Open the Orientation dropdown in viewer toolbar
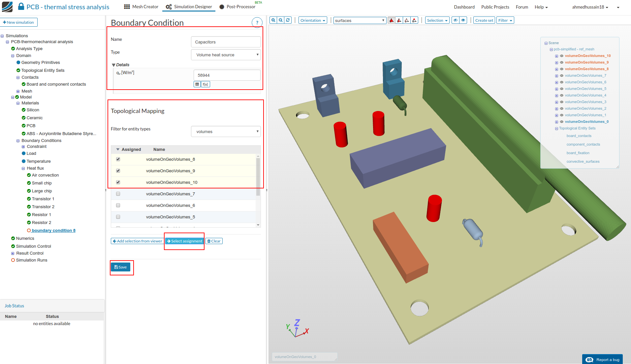631x364 pixels. click(x=312, y=20)
